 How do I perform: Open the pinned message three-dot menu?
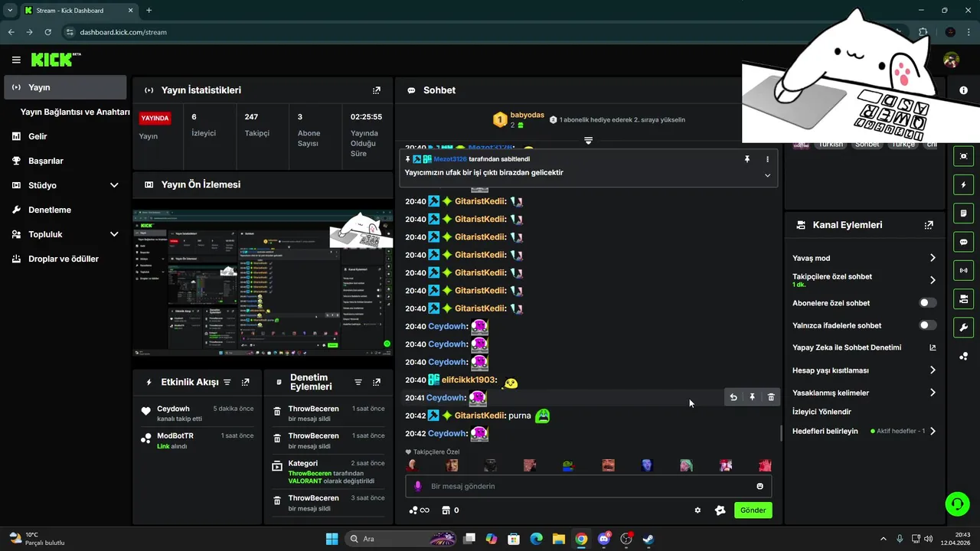click(x=767, y=159)
